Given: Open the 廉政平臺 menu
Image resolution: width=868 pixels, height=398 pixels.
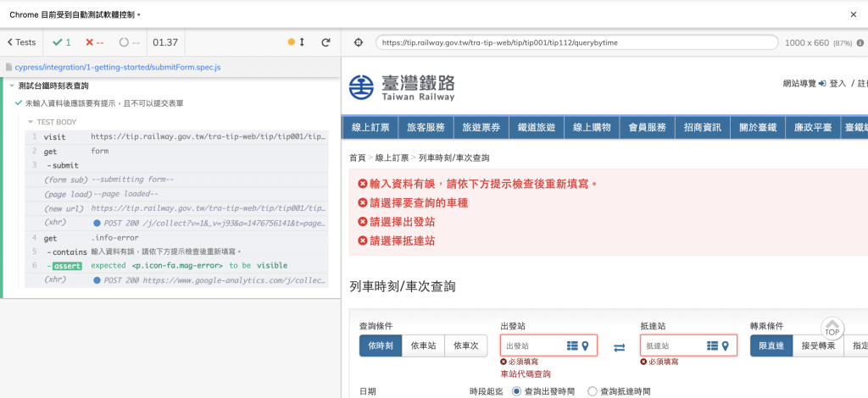Looking at the screenshot, I should 813,127.
